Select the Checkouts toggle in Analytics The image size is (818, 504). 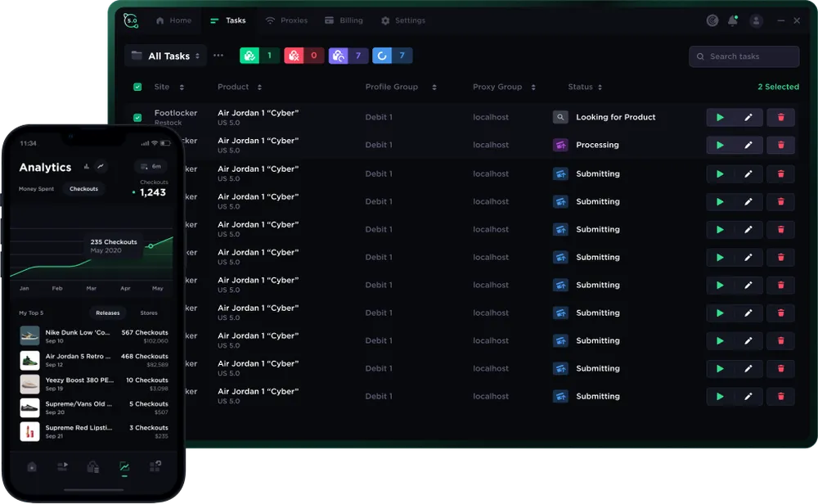(x=83, y=189)
